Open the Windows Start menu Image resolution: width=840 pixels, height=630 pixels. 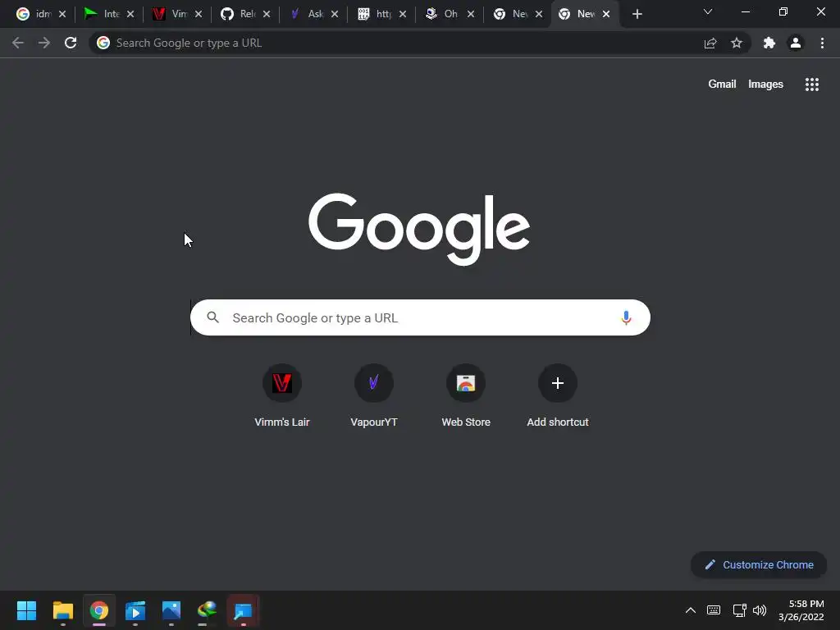pos(27,610)
